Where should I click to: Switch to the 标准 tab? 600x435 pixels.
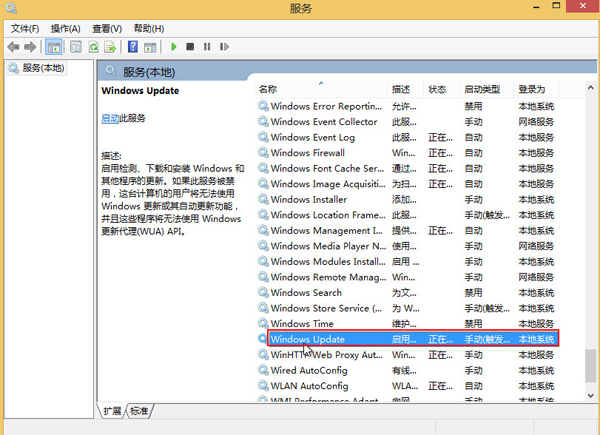pos(139,411)
